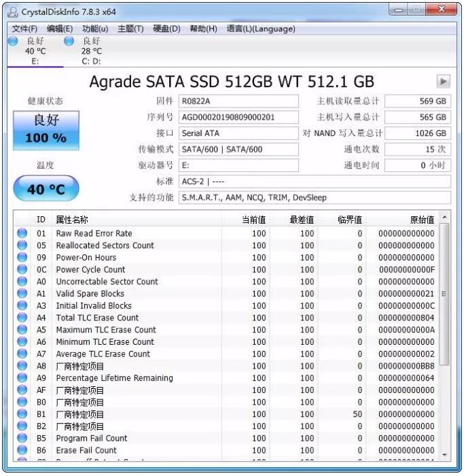Click the 属性名称 column header

[x=72, y=220]
